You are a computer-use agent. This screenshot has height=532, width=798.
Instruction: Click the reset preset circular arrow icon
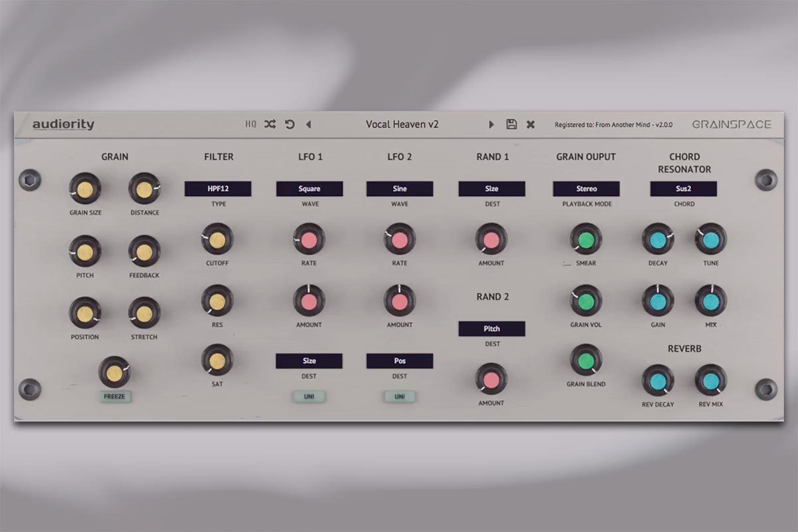[290, 124]
